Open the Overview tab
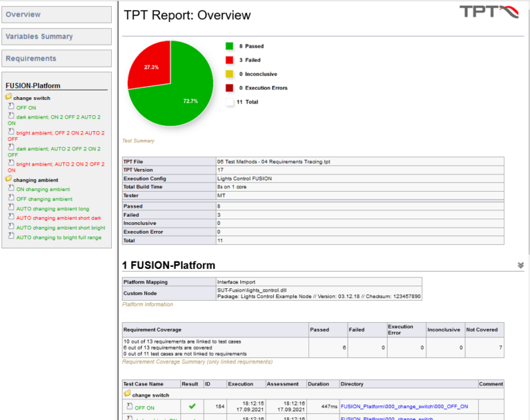530x420 pixels. coord(57,14)
